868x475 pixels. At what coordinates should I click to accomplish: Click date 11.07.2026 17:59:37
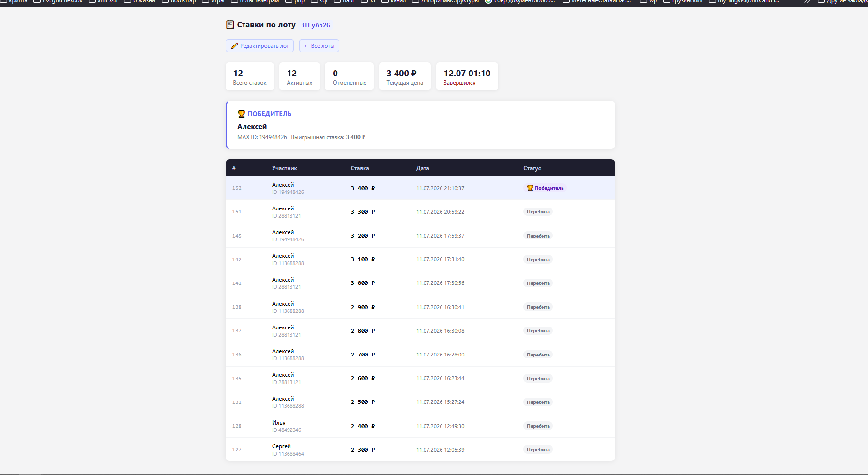tap(440, 236)
